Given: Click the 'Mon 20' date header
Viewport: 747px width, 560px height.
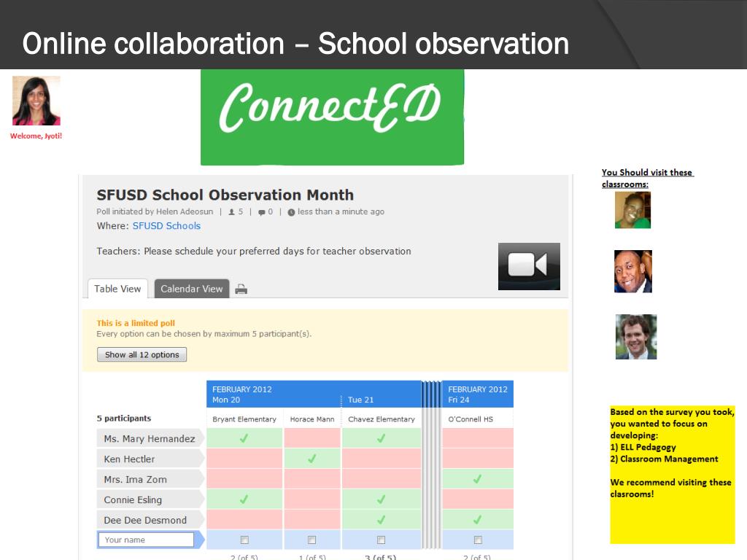Looking at the screenshot, I should click(x=226, y=400).
